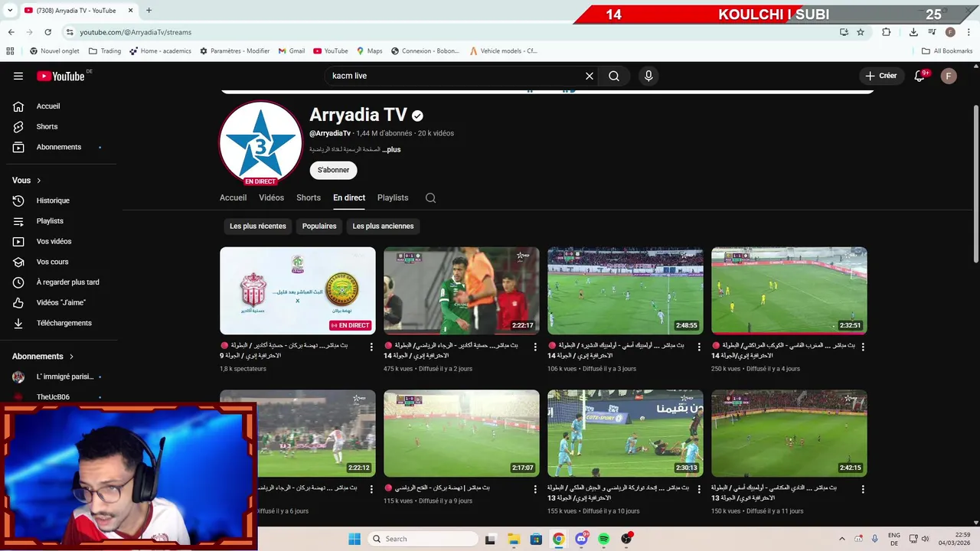Switch to the Vidéos tab
This screenshot has height=551, width=980.
(x=271, y=197)
